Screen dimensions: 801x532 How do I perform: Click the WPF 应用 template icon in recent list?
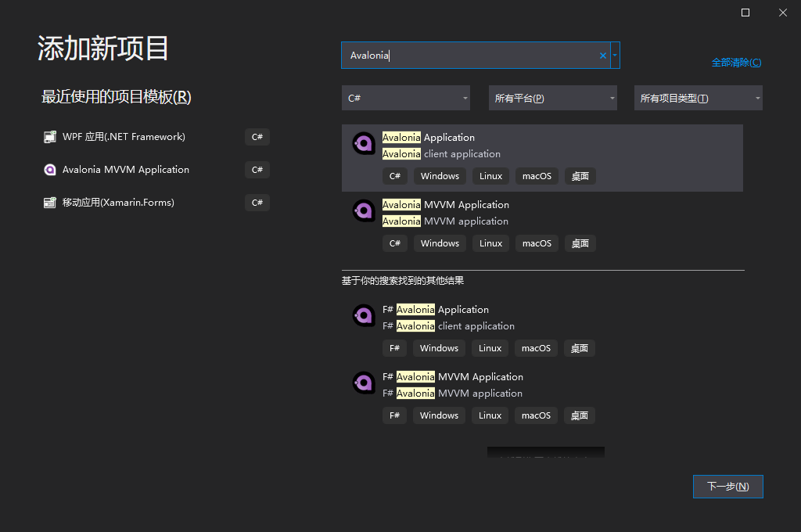[x=49, y=136]
